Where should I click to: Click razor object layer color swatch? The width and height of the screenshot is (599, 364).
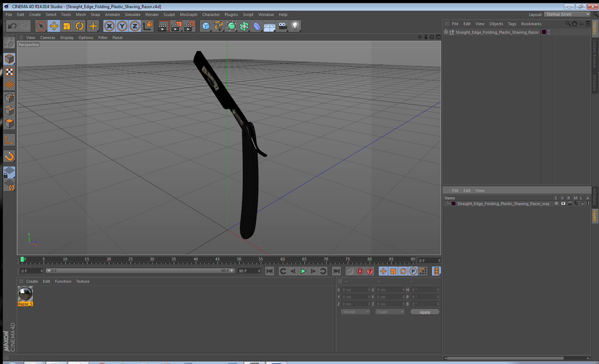click(x=544, y=32)
